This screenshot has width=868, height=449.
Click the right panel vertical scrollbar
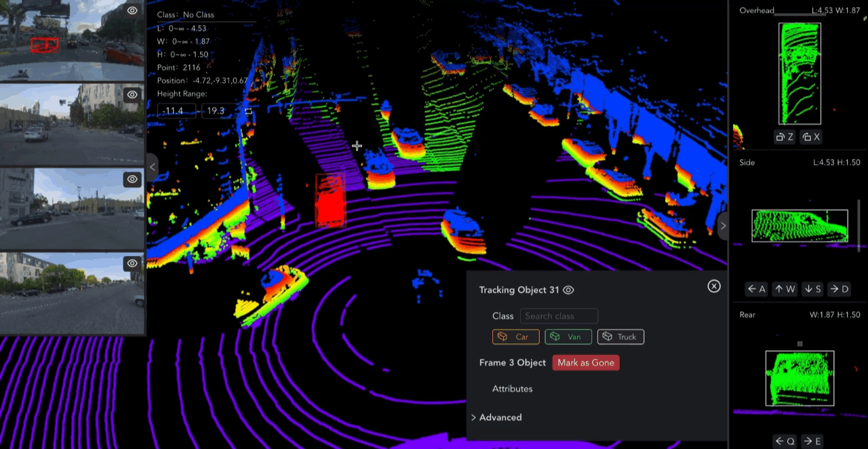pos(859,227)
